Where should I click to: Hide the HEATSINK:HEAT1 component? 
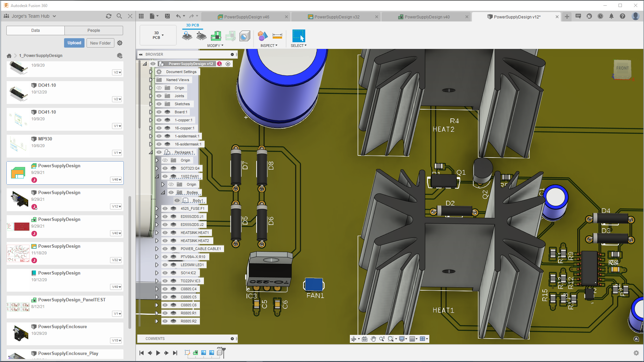click(165, 233)
